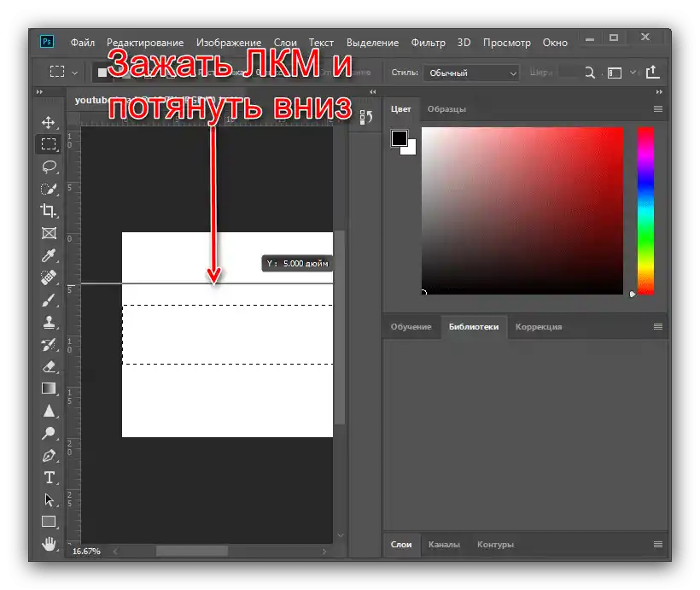The image size is (700, 590).
Task: Select the Spot Healing Brush tool
Action: (49, 277)
